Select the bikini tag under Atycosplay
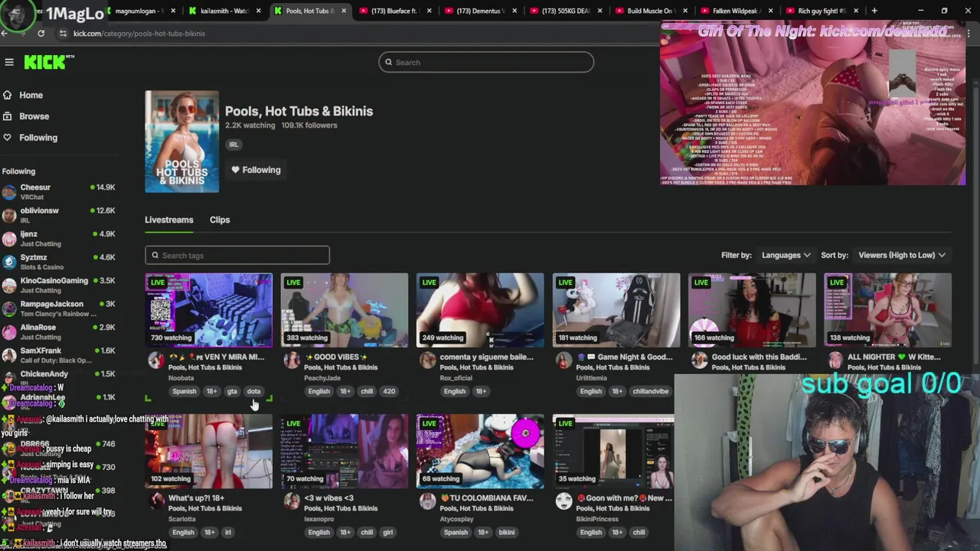 (507, 533)
